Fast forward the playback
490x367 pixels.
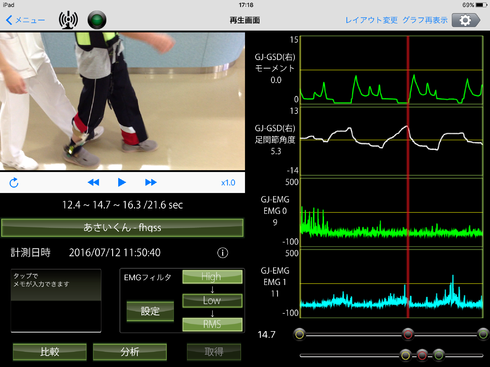click(151, 182)
